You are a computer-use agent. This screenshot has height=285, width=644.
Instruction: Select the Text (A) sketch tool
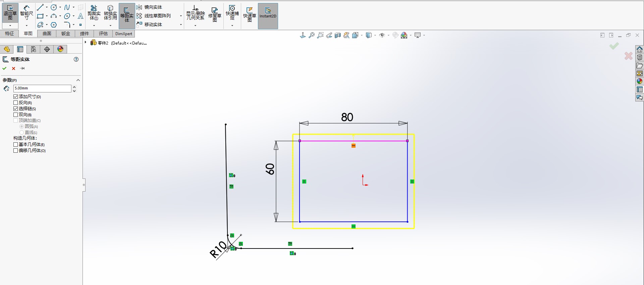coord(80,16)
